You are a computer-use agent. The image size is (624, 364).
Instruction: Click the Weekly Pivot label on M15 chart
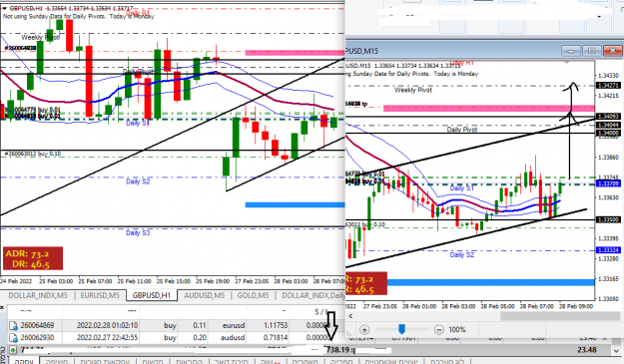413,90
